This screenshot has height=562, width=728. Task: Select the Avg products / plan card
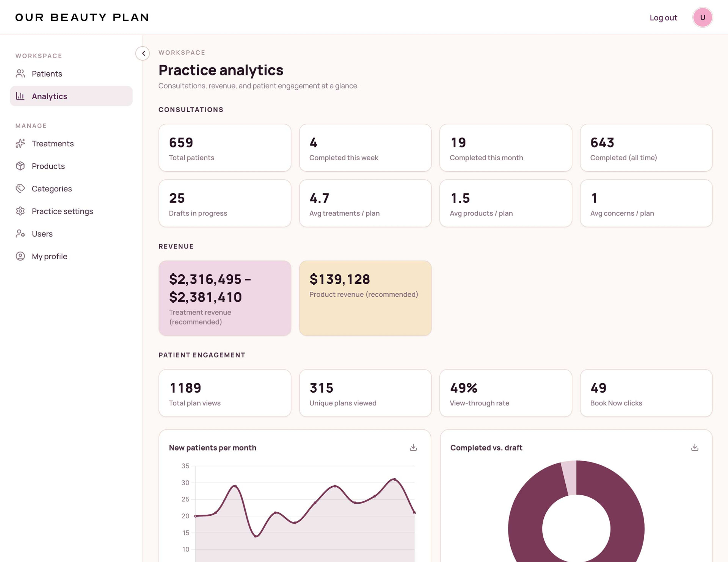coord(506,204)
